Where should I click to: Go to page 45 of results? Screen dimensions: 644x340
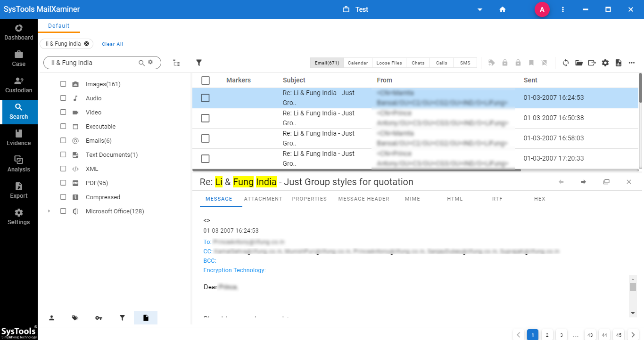point(619,335)
